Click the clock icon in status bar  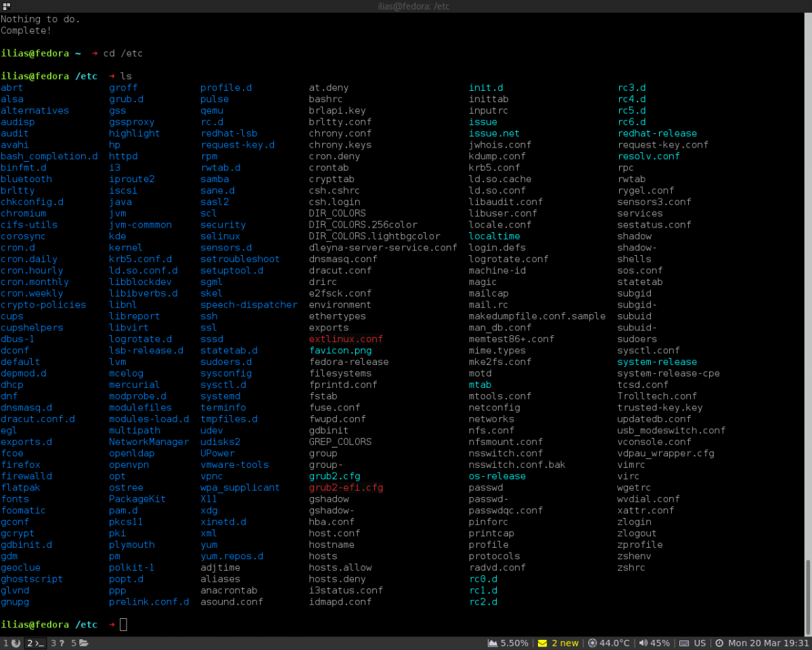pos(719,643)
